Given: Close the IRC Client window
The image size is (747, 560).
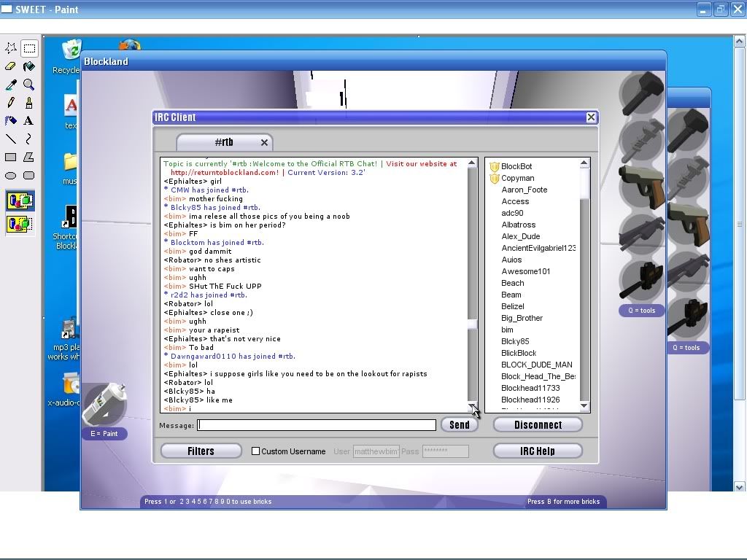Looking at the screenshot, I should coord(591,117).
